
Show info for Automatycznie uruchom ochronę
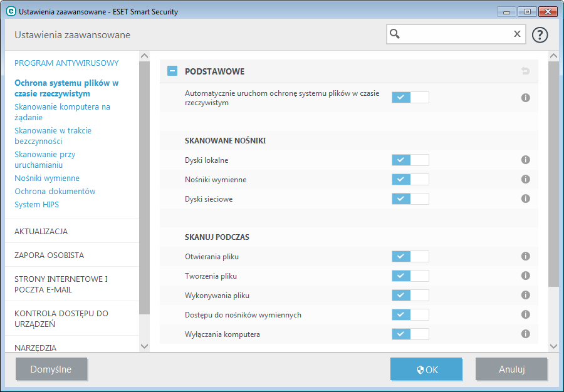[526, 97]
